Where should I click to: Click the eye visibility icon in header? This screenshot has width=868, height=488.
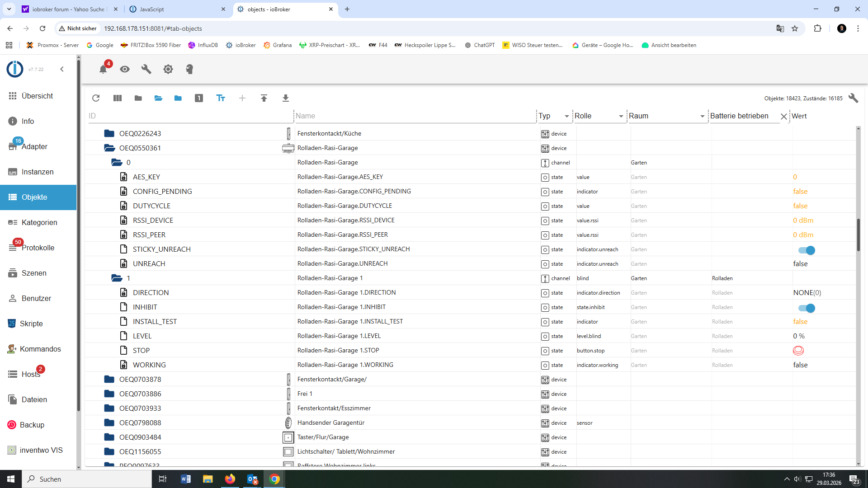125,69
